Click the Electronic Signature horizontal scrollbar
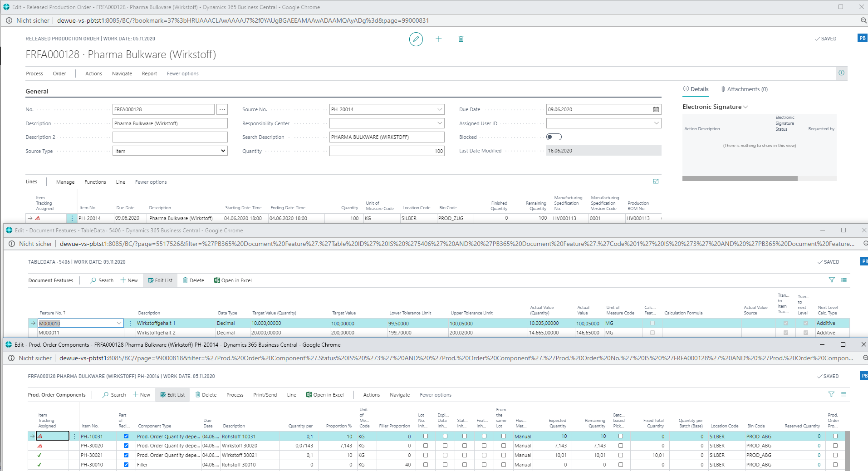The height and width of the screenshot is (471, 868). coord(740,179)
